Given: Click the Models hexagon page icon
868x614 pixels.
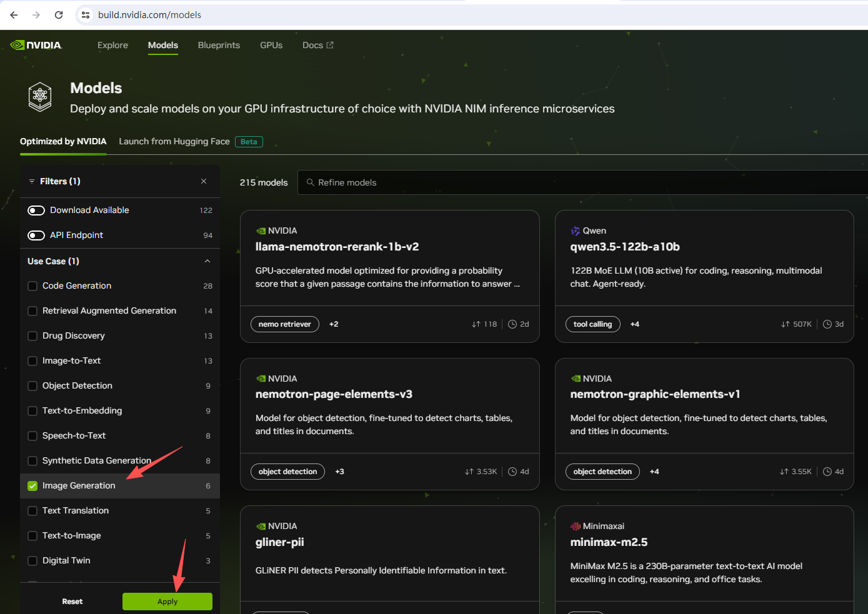Looking at the screenshot, I should [40, 97].
